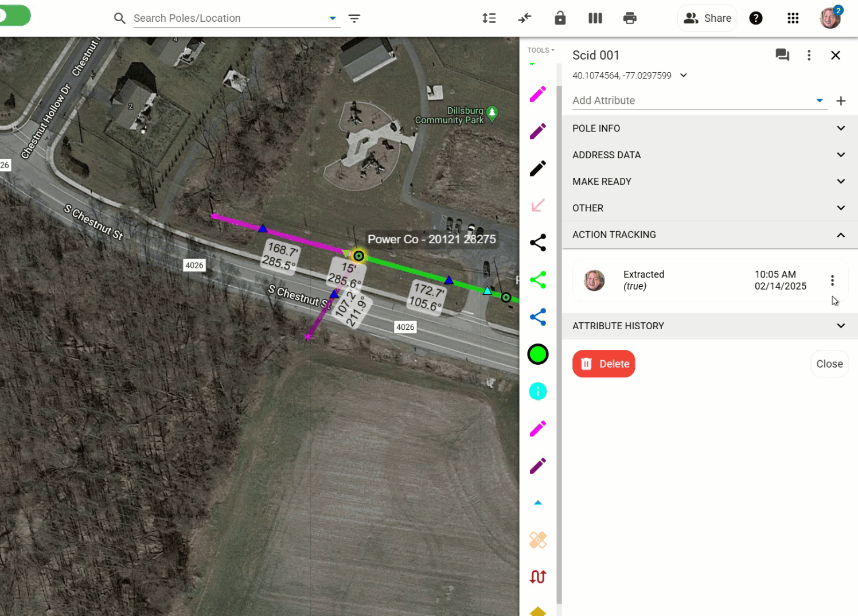Select the small blue triangle tool
858x616 pixels.
[537, 502]
